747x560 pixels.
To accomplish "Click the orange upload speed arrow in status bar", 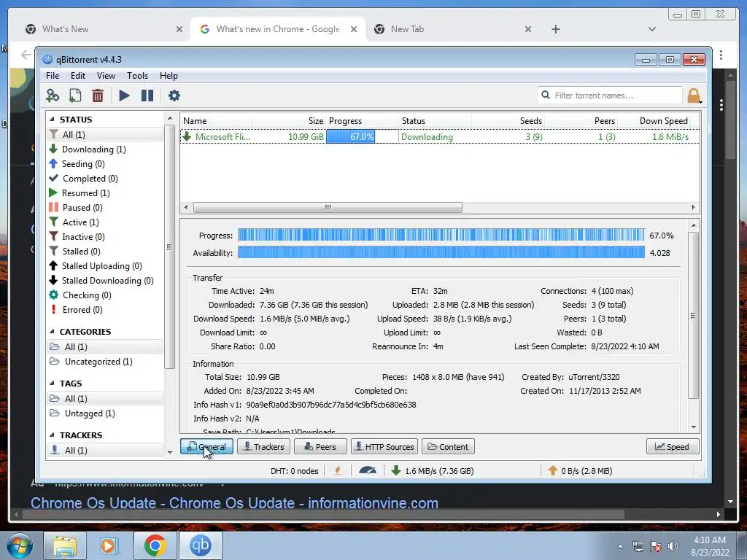I will [553, 471].
